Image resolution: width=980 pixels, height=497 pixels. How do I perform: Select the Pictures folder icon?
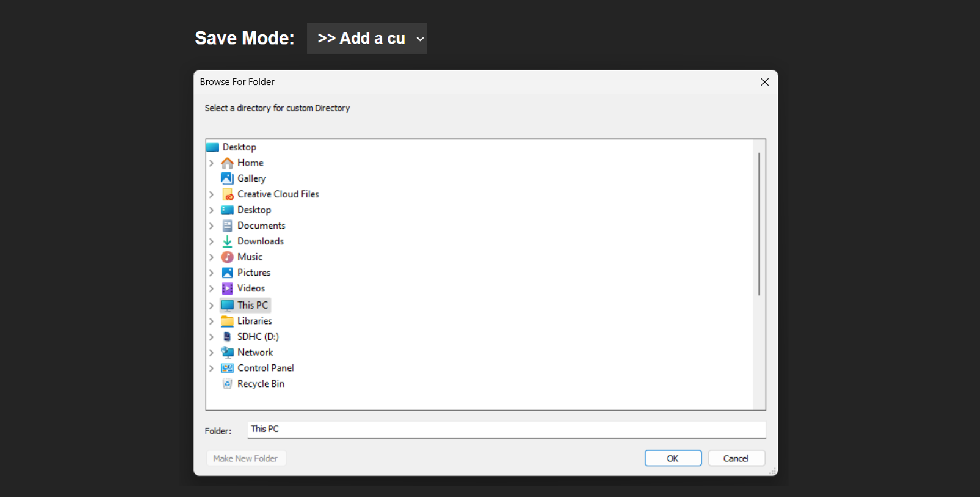228,272
